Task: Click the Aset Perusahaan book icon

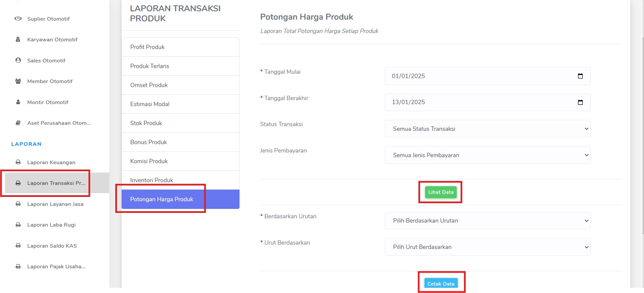Action: (x=18, y=123)
